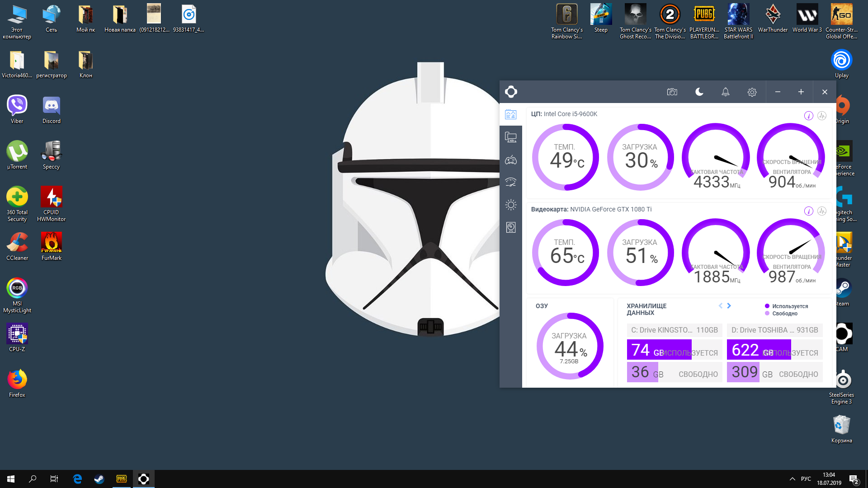Show previous storage drives with left chevron

pos(720,306)
